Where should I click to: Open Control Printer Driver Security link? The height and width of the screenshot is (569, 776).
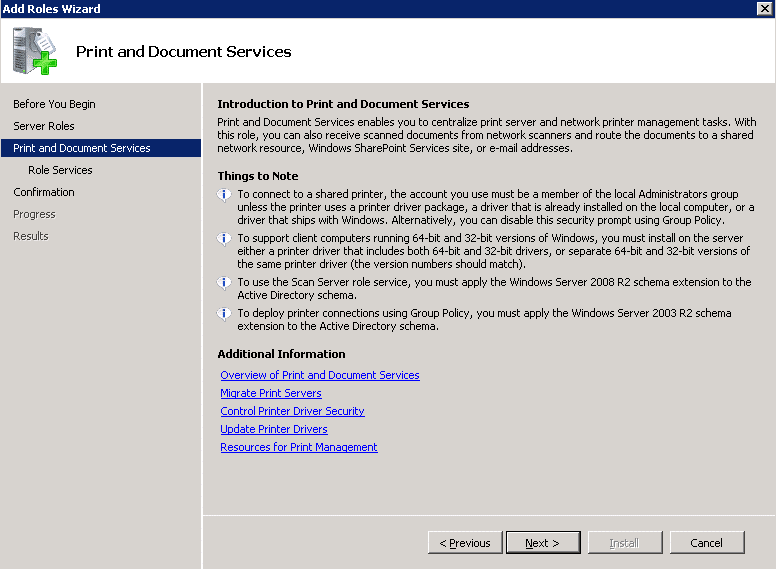click(292, 411)
